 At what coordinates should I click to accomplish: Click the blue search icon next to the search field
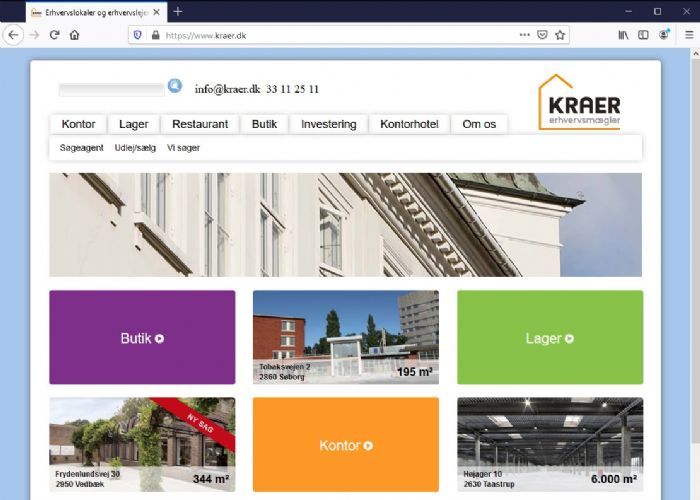[175, 85]
